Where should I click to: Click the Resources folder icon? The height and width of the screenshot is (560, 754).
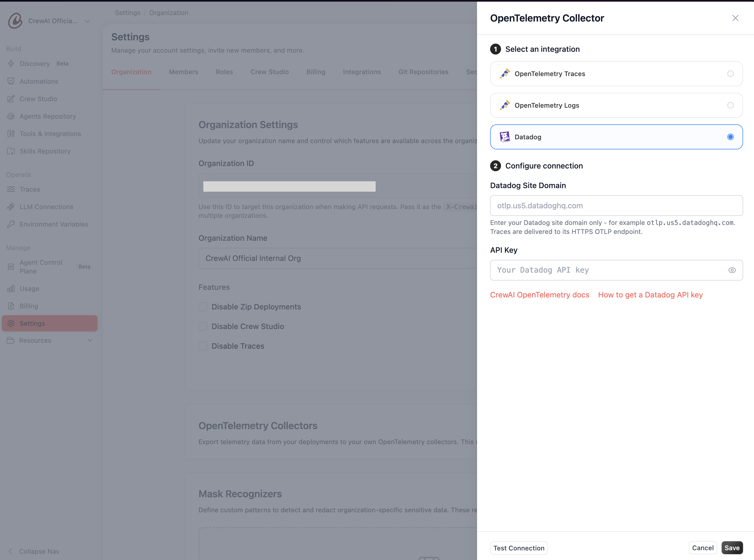[11, 340]
